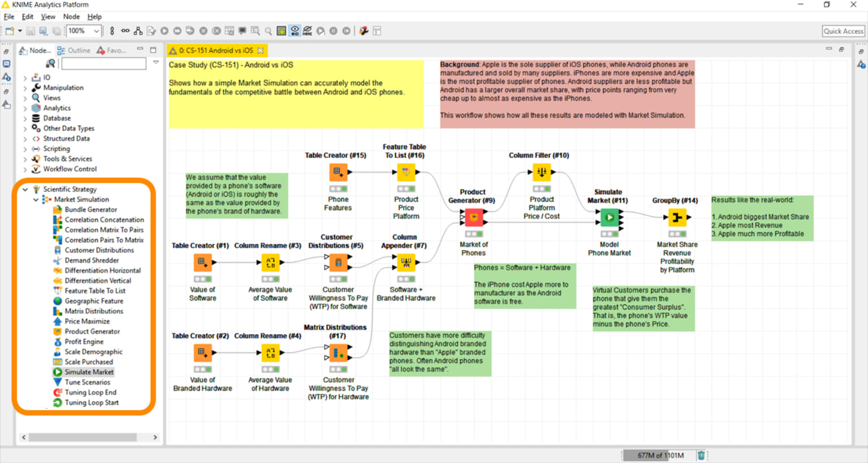
Task: Click the wrench configuration toolbar icon
Action: pos(364,31)
